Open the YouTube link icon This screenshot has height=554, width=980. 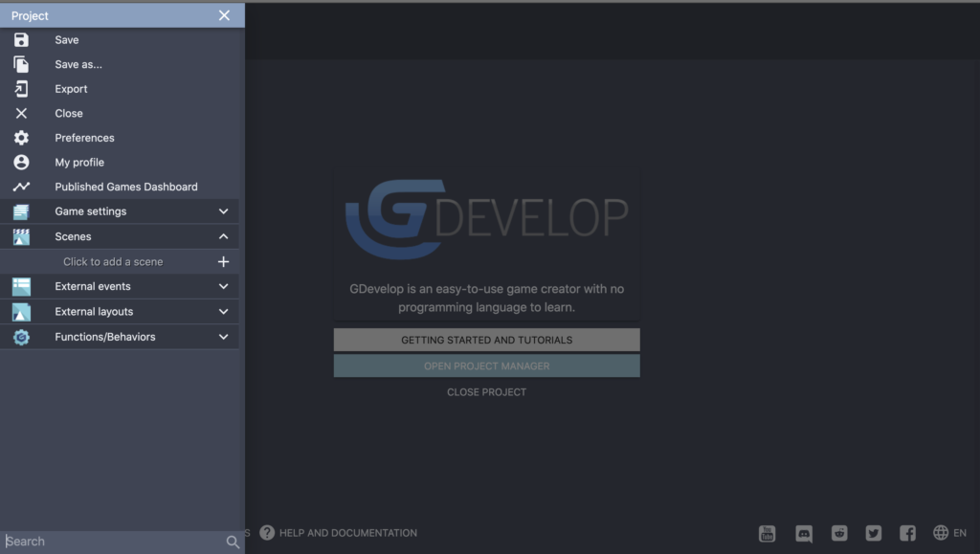coord(767,533)
